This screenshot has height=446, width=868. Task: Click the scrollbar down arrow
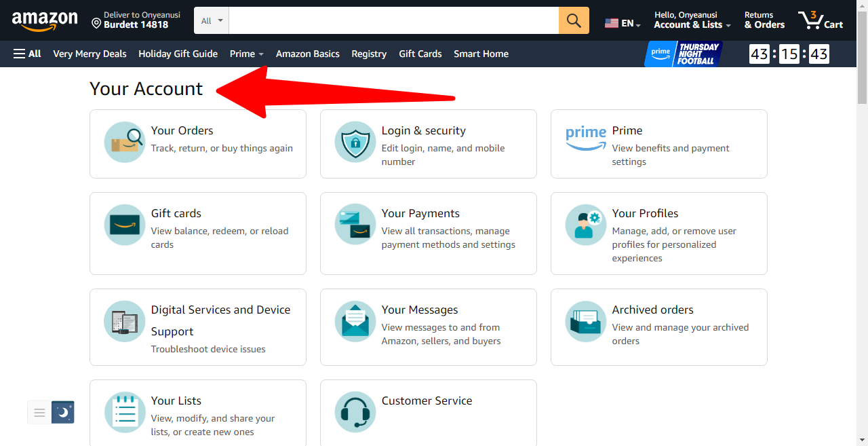tap(862, 440)
